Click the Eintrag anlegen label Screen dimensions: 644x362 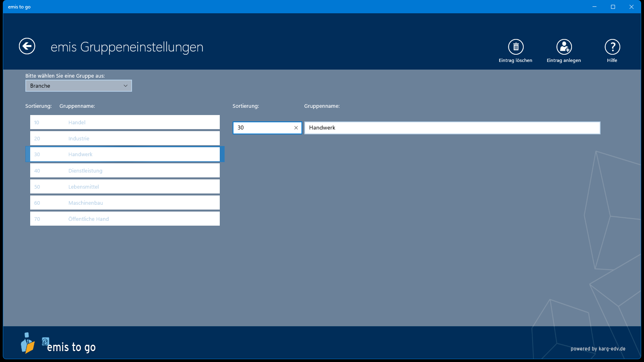pyautogui.click(x=564, y=60)
